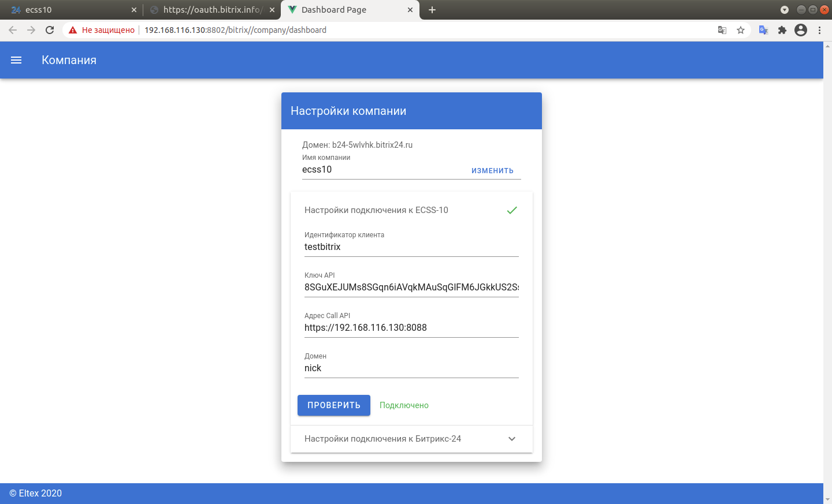Open the Google Translate extension icon
832x504 pixels.
[763, 30]
